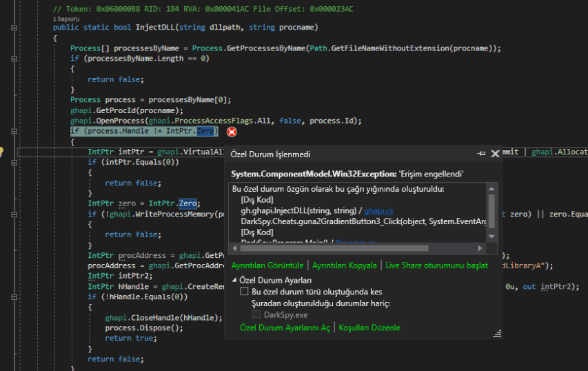Click 'Process process = processesByName[0];' line
The image size is (588, 371).
point(151,100)
